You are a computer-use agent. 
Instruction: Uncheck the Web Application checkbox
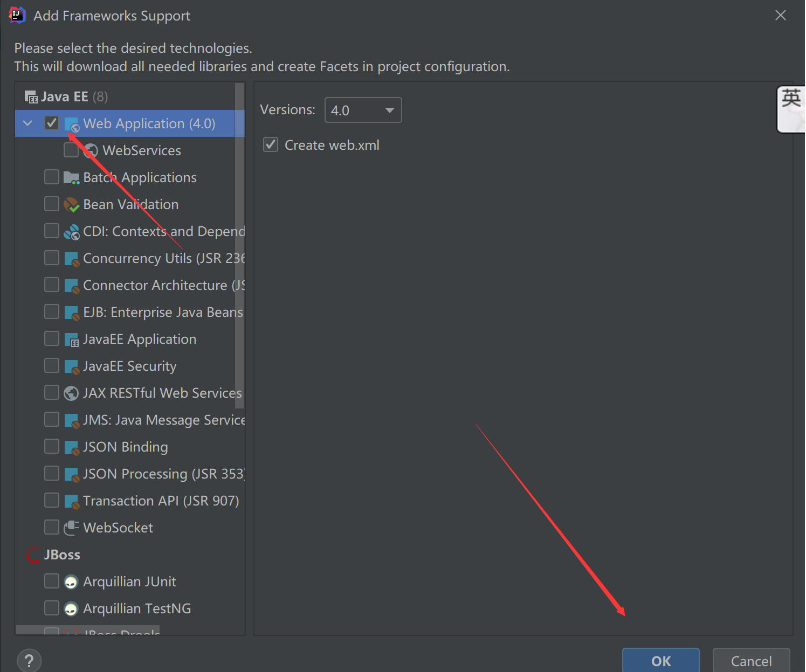[x=52, y=123]
